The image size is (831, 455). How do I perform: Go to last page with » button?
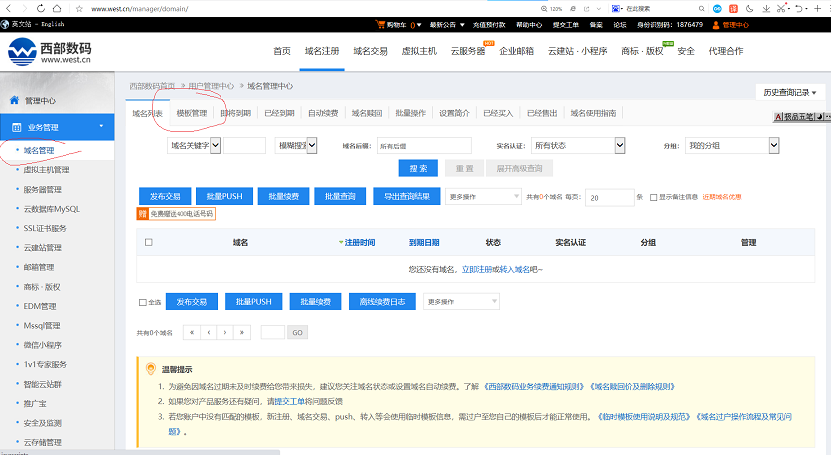tap(242, 333)
